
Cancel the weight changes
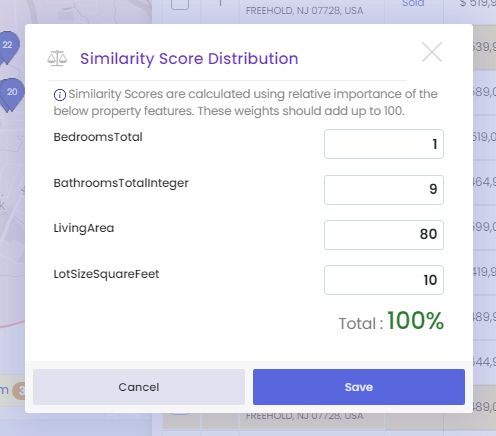(x=139, y=387)
